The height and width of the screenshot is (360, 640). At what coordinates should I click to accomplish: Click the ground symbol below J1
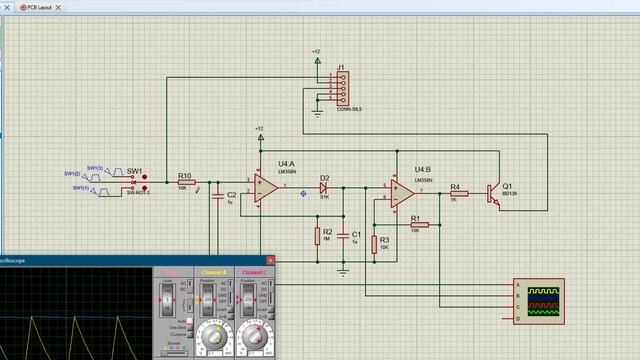click(318, 113)
